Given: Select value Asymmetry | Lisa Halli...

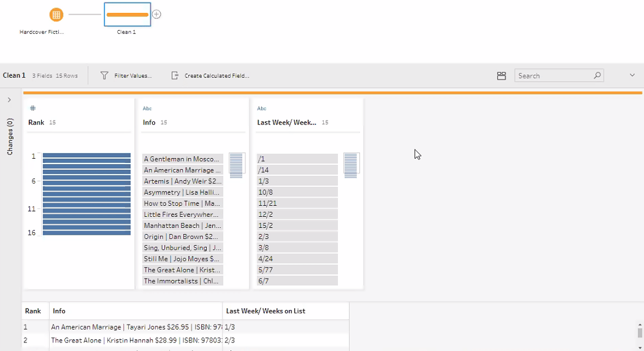Looking at the screenshot, I should coord(183,192).
